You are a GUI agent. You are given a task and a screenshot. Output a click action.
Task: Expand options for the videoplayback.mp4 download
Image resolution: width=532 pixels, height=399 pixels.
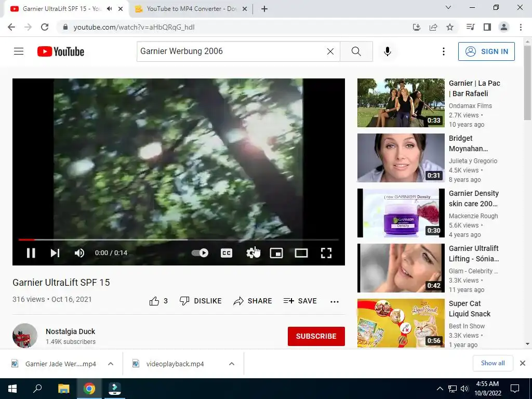click(232, 364)
